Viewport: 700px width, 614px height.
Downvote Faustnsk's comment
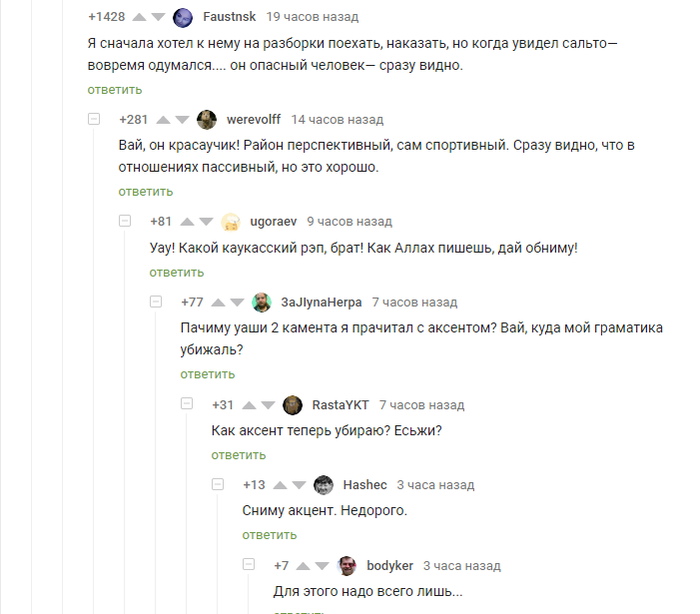(158, 17)
